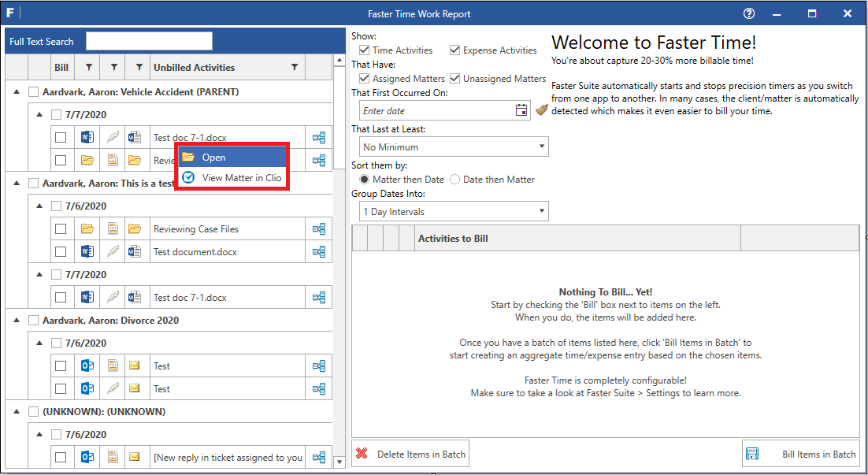Viewport: 868px width, 475px height.
Task: Uncheck the Time Activities checkbox
Action: click(364, 50)
